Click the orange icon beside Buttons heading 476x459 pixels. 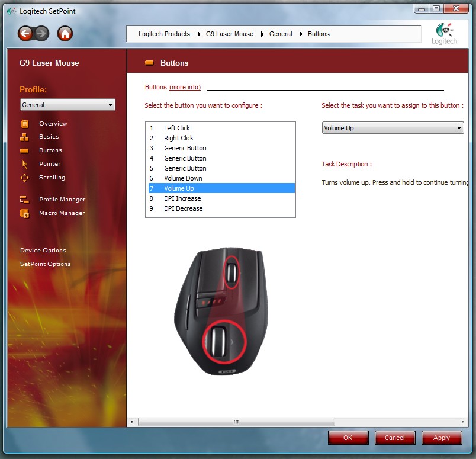pyautogui.click(x=149, y=63)
